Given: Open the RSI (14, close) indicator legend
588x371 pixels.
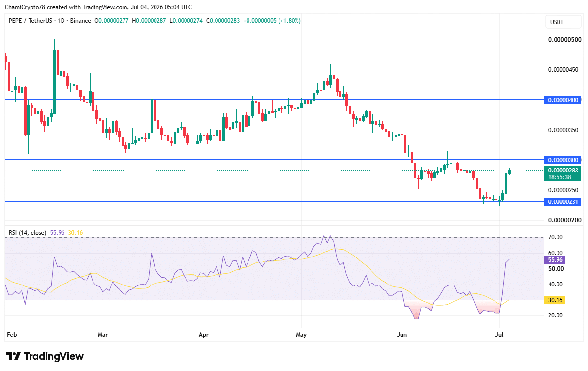Looking at the screenshot, I should 28,233.
